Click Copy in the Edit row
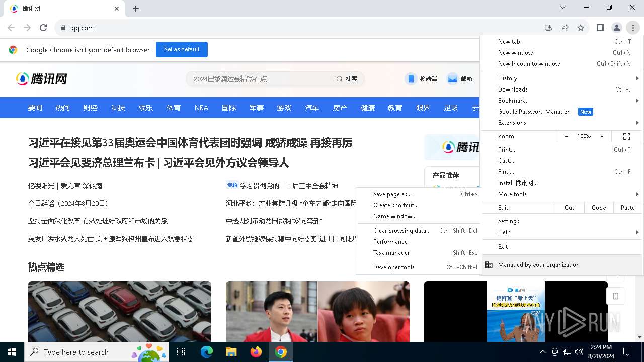644x362 pixels. [x=599, y=208]
